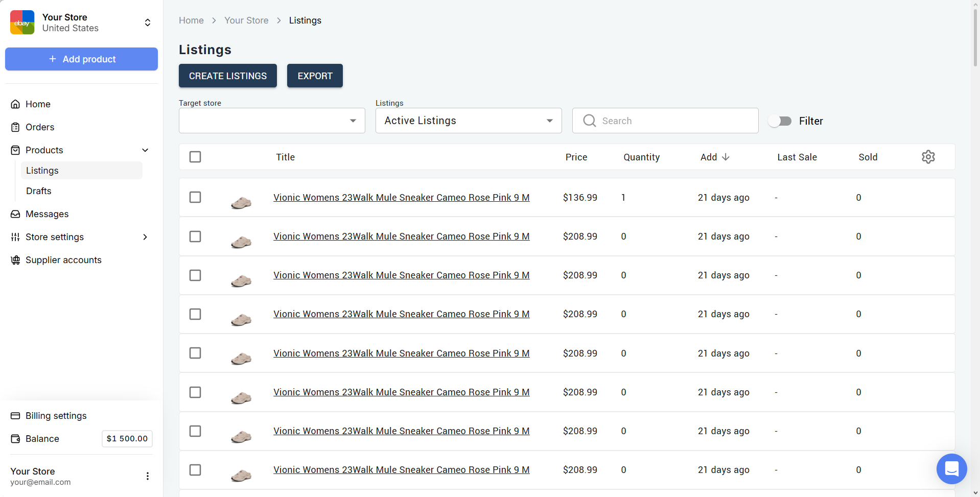
Task: Go to Drafts in the sidebar
Action: 39,191
